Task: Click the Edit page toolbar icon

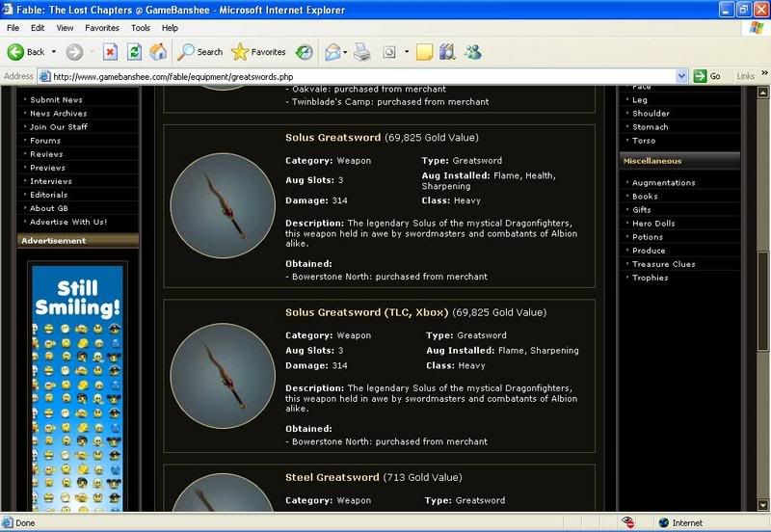Action: tap(389, 52)
